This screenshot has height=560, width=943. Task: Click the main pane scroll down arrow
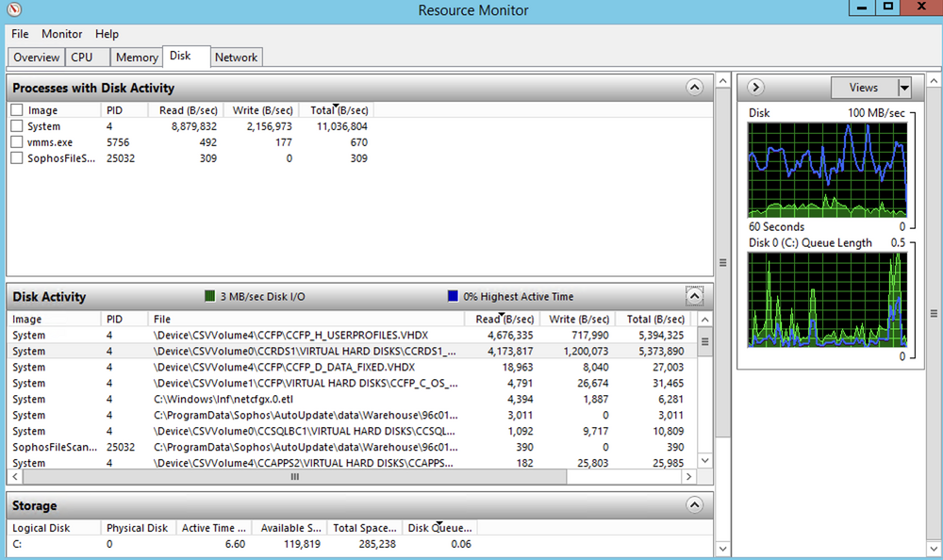pyautogui.click(x=723, y=549)
